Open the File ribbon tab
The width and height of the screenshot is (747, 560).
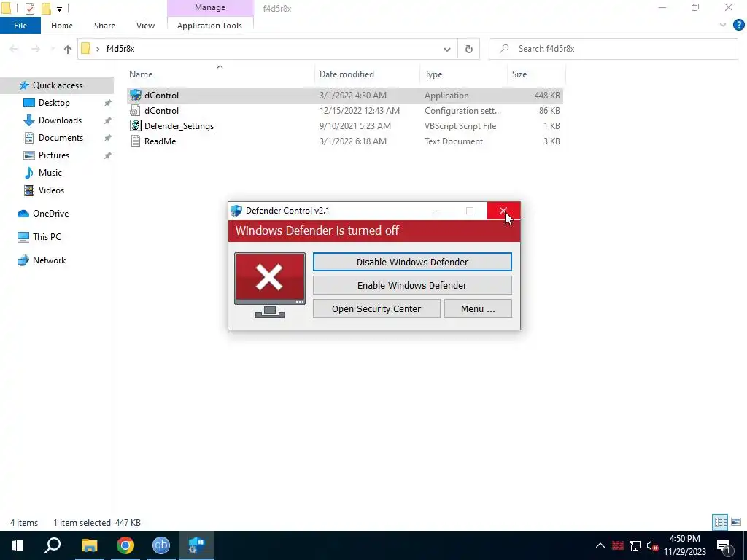coord(20,26)
